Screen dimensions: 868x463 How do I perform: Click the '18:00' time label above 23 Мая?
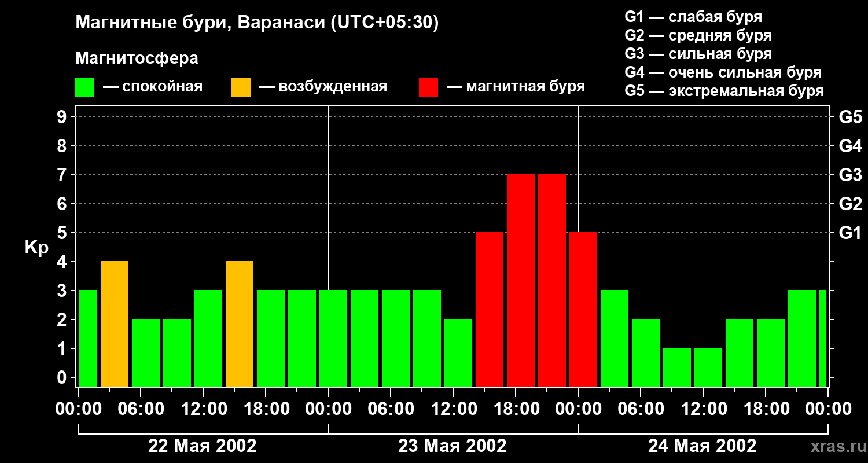pyautogui.click(x=516, y=409)
